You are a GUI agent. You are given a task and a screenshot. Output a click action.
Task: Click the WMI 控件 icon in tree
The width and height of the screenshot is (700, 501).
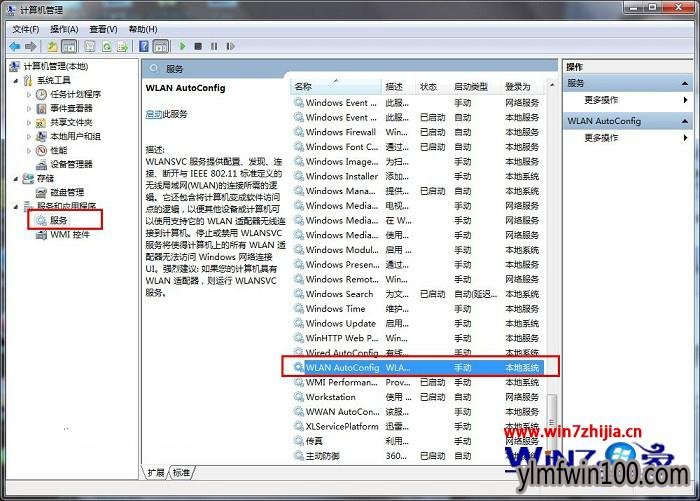(x=41, y=235)
